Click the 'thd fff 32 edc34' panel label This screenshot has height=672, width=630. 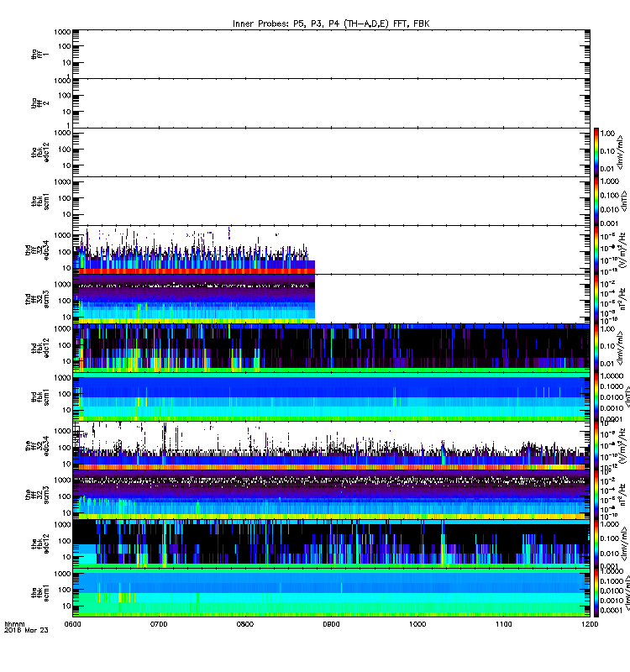tap(37, 249)
